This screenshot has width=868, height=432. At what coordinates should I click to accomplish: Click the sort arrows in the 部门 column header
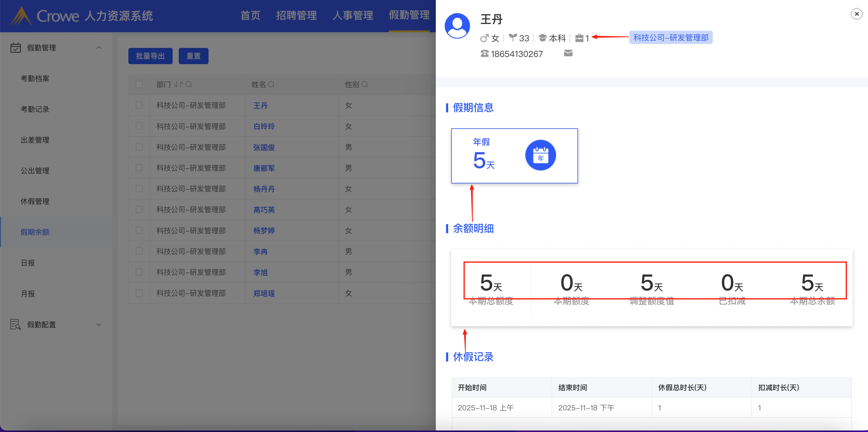[x=178, y=85]
